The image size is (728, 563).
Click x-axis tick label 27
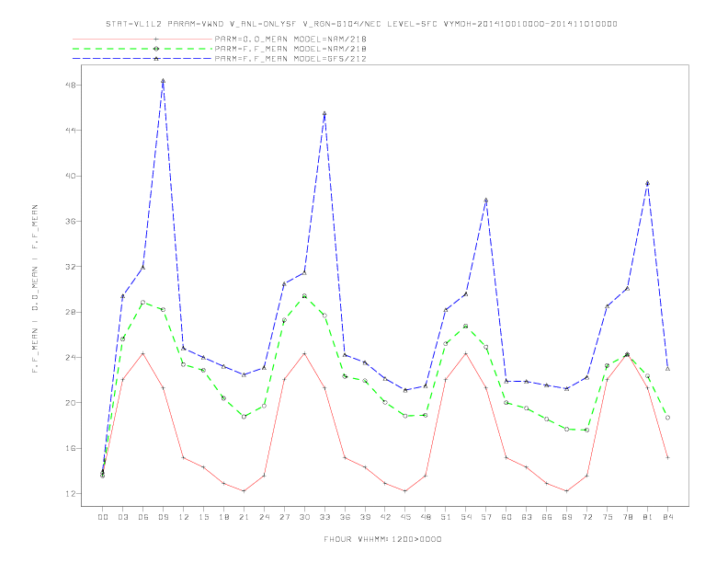[284, 517]
